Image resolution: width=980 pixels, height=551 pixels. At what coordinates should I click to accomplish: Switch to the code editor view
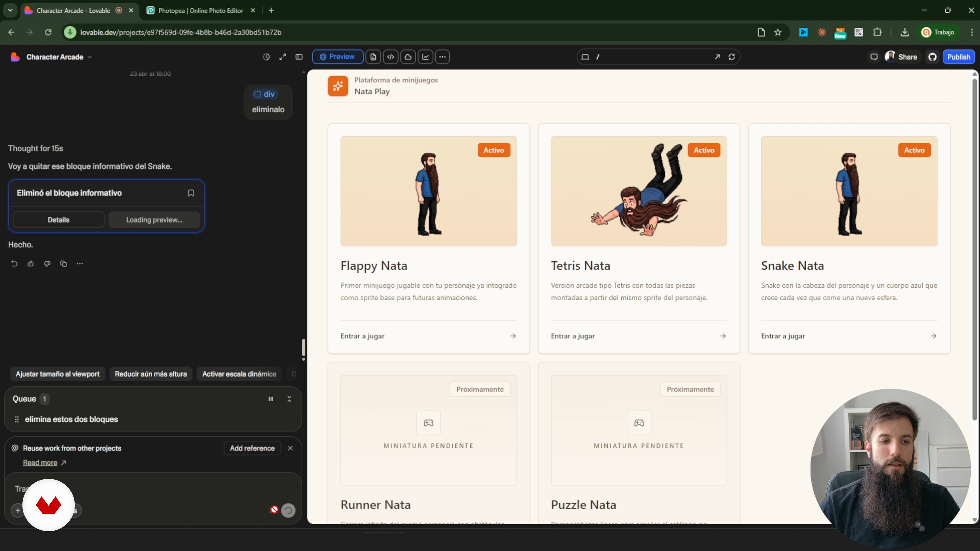pos(391,57)
